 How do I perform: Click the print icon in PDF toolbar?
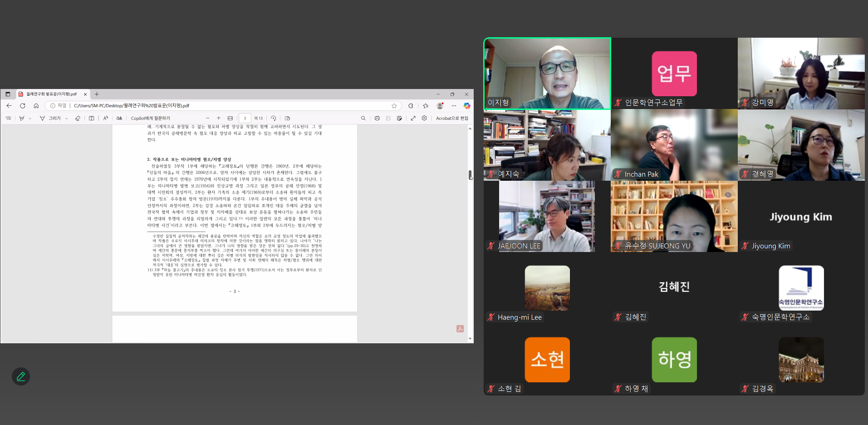tap(377, 118)
